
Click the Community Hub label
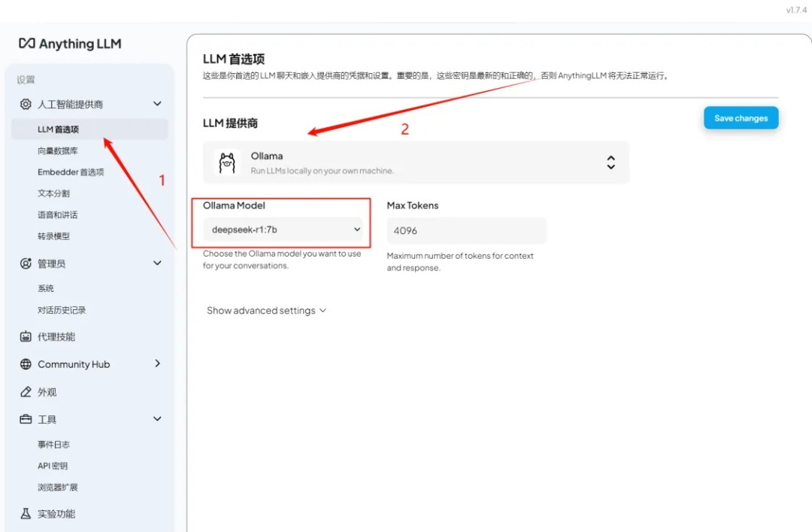tap(74, 364)
